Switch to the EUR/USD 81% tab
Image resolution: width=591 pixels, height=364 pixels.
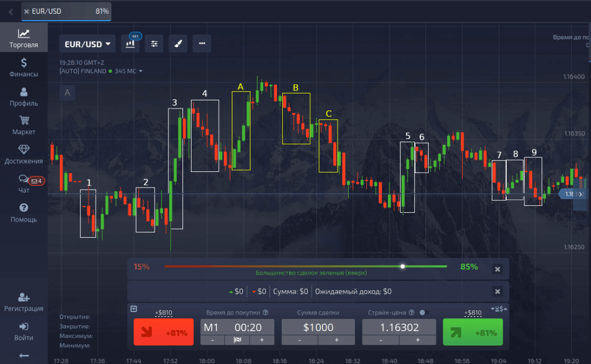(67, 11)
